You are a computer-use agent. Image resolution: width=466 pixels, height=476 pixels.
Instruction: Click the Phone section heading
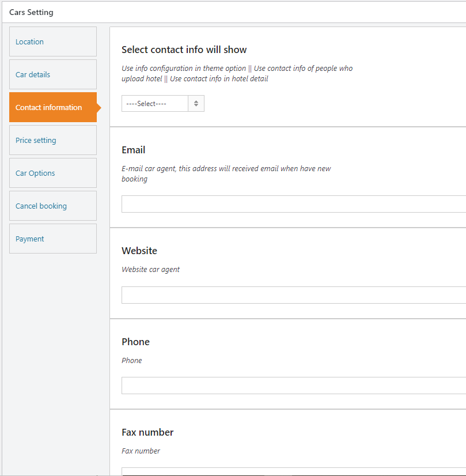[135, 342]
